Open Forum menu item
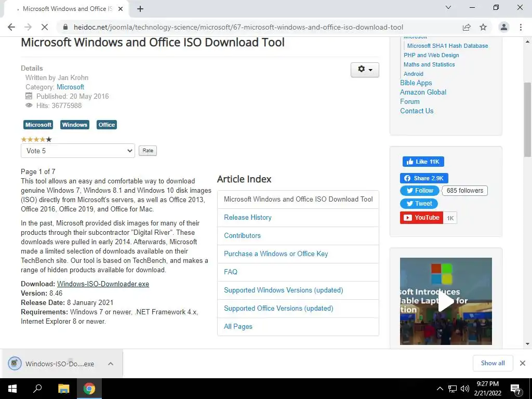Image resolution: width=532 pixels, height=399 pixels. pos(409,101)
